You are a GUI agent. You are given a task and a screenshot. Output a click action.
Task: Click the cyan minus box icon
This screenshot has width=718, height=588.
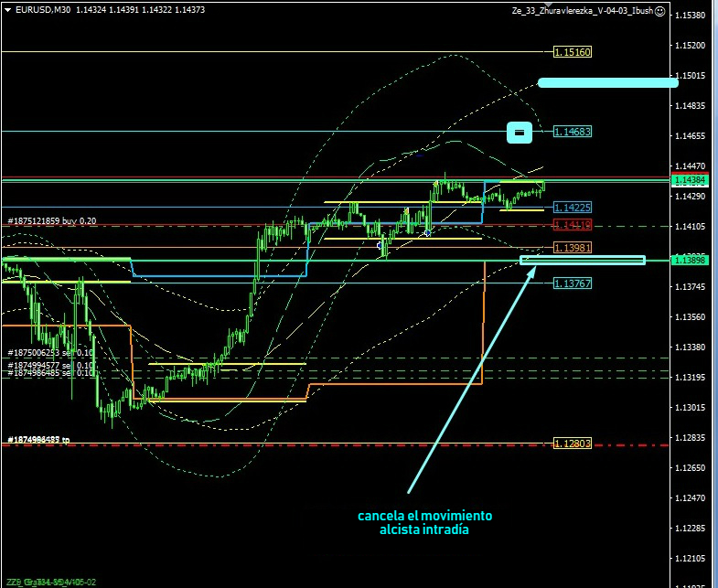click(x=520, y=133)
